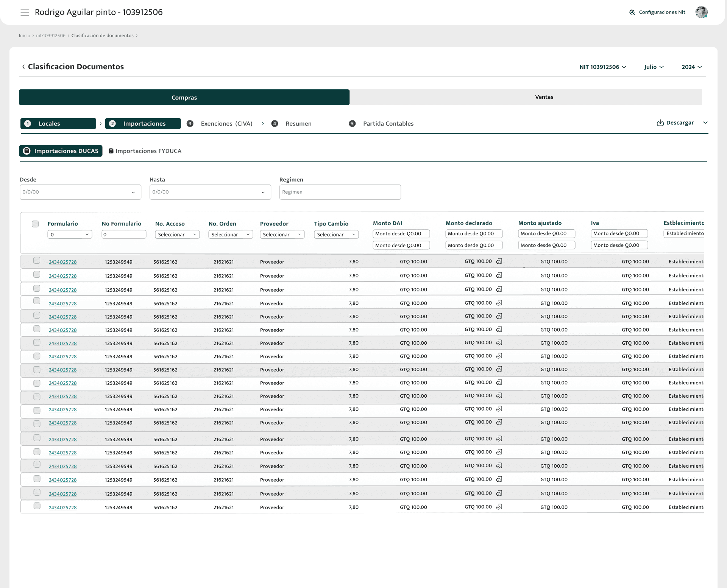The height and width of the screenshot is (588, 727).
Task: Open the Proveedor Seleccionar filter dropdown
Action: coord(282,235)
